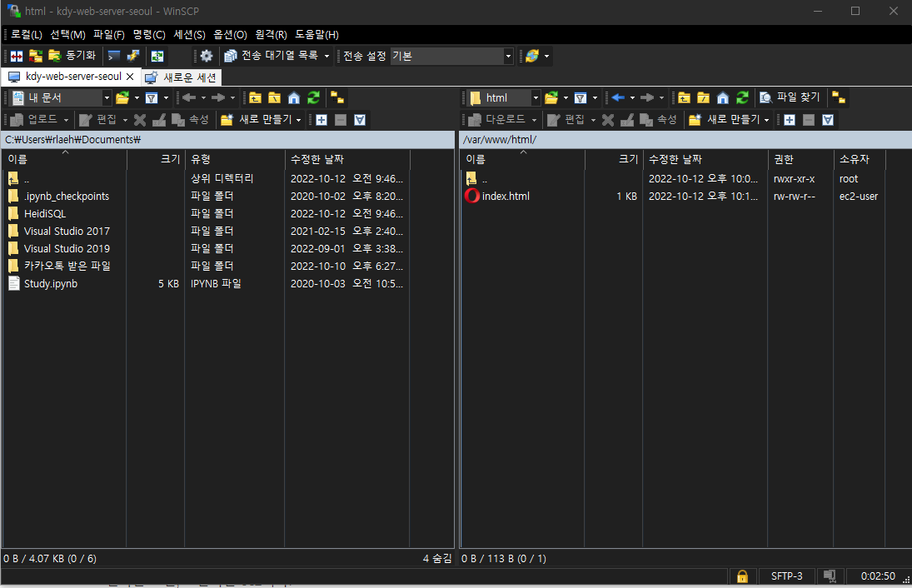
Task: Click the Find Files (파일 찾기) button
Action: tap(790, 97)
